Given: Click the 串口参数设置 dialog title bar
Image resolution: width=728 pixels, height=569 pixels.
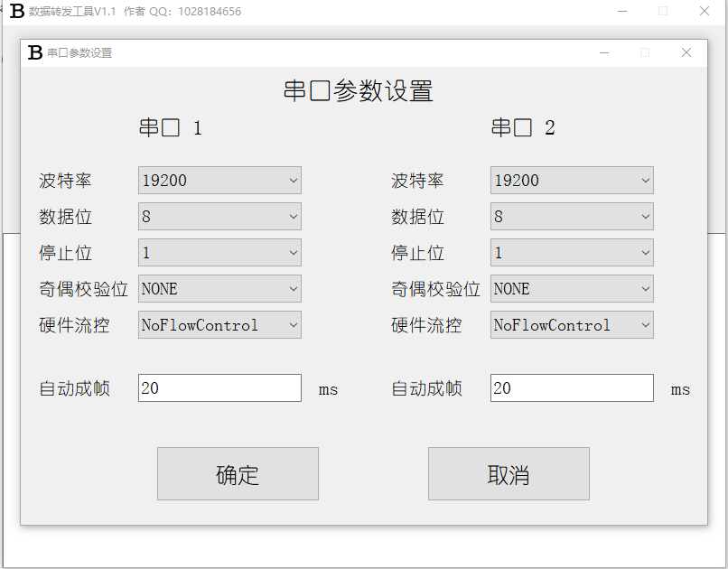Looking at the screenshot, I should point(361,52).
